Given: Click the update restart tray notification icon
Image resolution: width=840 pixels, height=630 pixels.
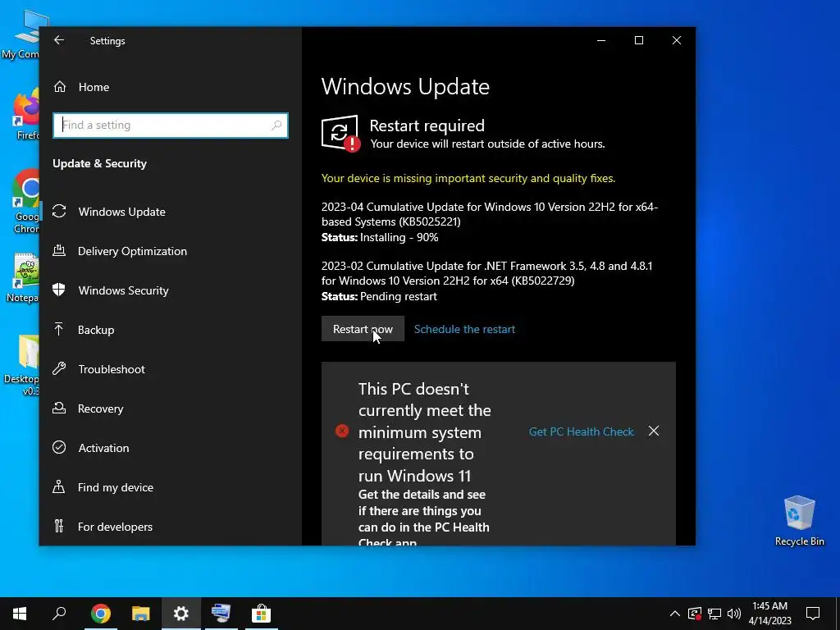Looking at the screenshot, I should tap(695, 614).
